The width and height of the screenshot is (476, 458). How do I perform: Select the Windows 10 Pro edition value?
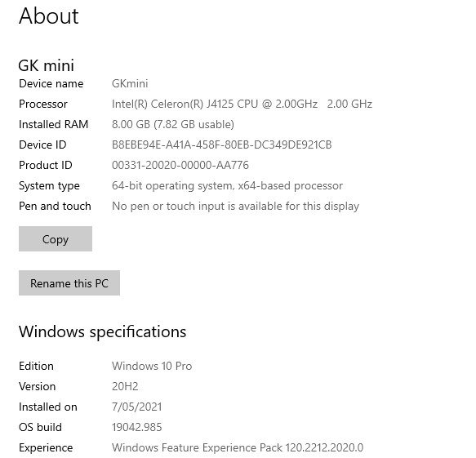[x=152, y=366]
